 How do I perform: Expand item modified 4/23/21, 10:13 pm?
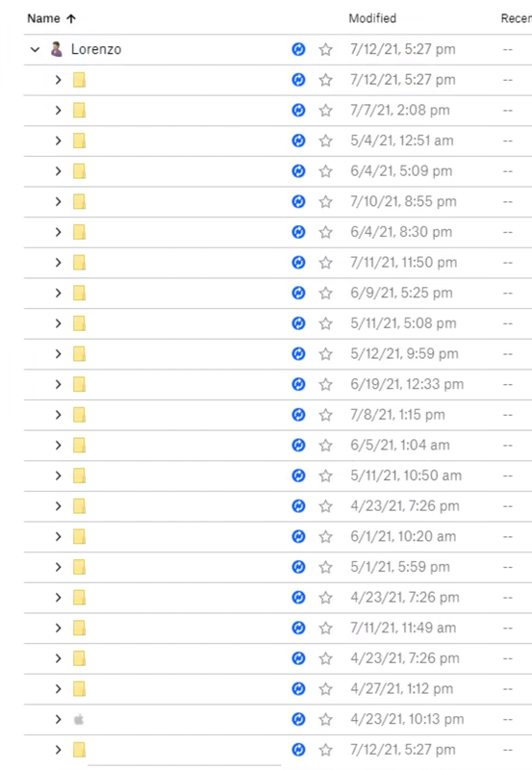[59, 719]
